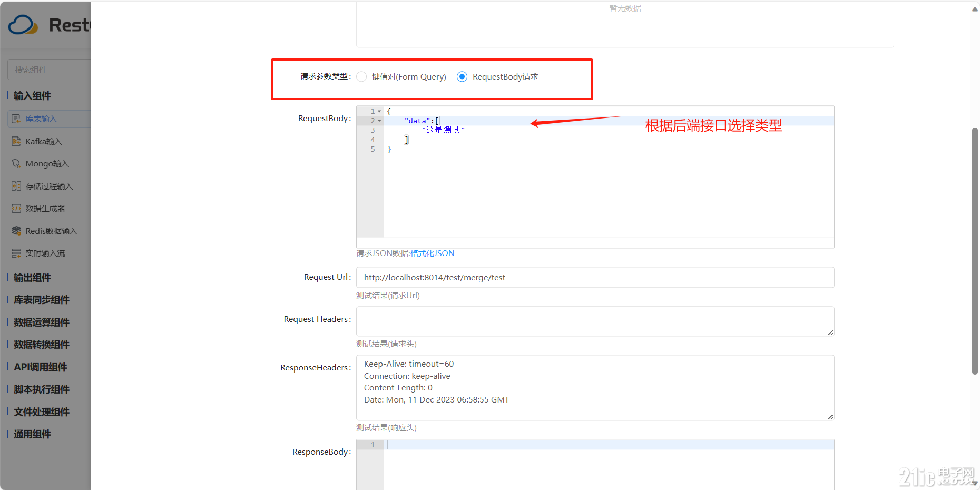Click the 数据生成器 component icon
The width and height of the screenshot is (980, 490).
[x=16, y=209]
